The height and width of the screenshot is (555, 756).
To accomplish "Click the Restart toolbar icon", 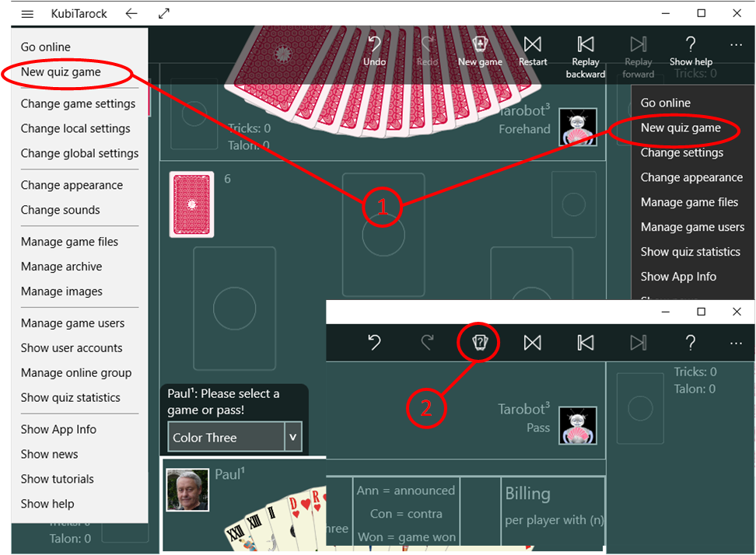I will (533, 45).
